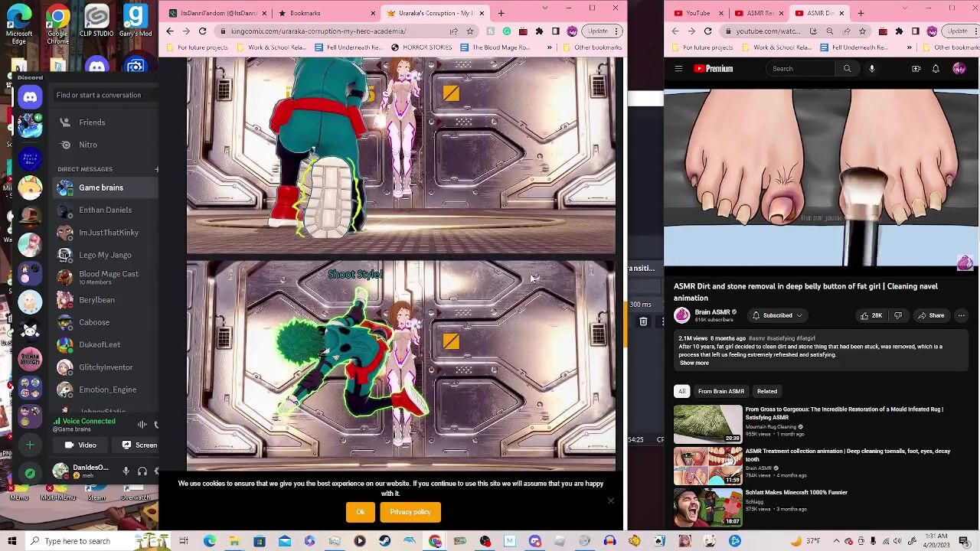This screenshot has height=551, width=980.
Task: Click YouTube search magnifier button
Action: (847, 69)
